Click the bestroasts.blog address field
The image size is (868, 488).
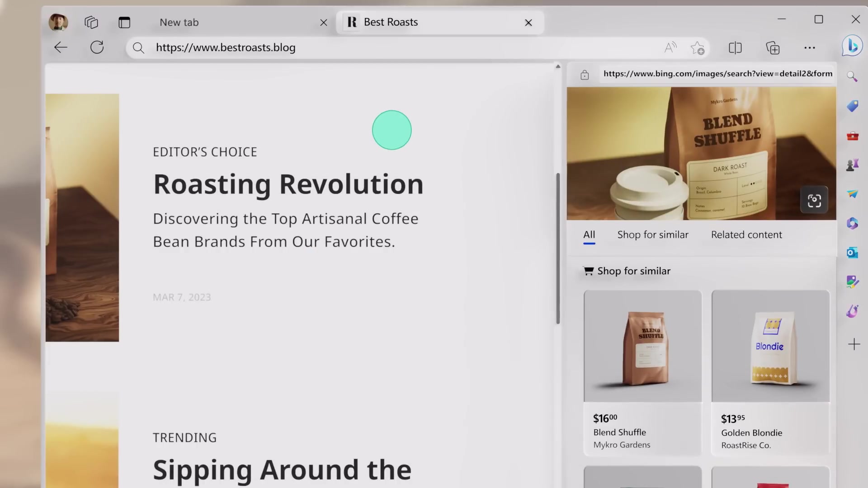click(226, 47)
